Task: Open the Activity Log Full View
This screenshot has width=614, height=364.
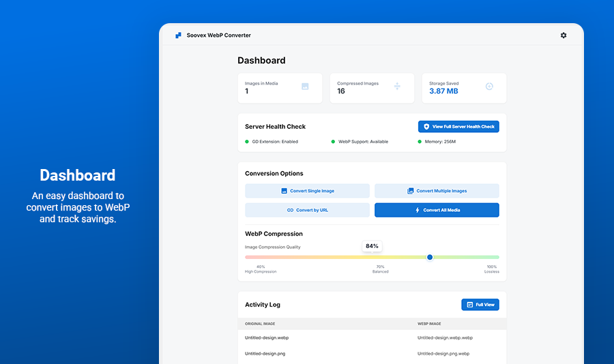Action: pos(480,305)
